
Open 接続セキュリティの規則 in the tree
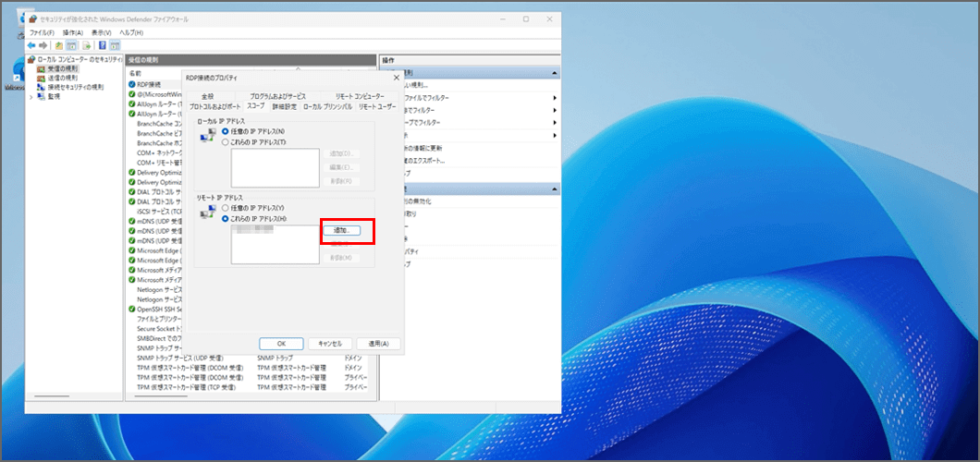[75, 87]
